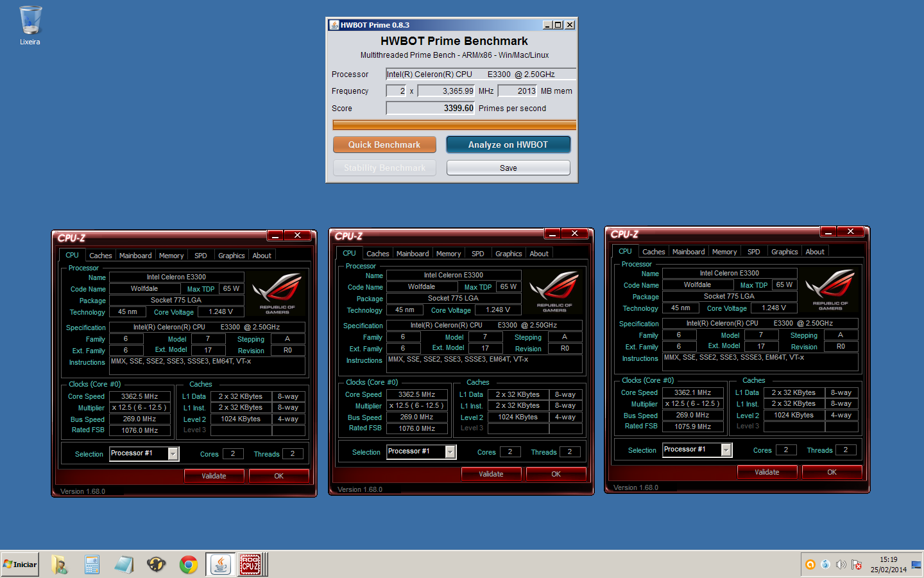The image size is (924, 578).
Task: Open Graphics tab in left CPU-Z window
Action: pos(232,256)
